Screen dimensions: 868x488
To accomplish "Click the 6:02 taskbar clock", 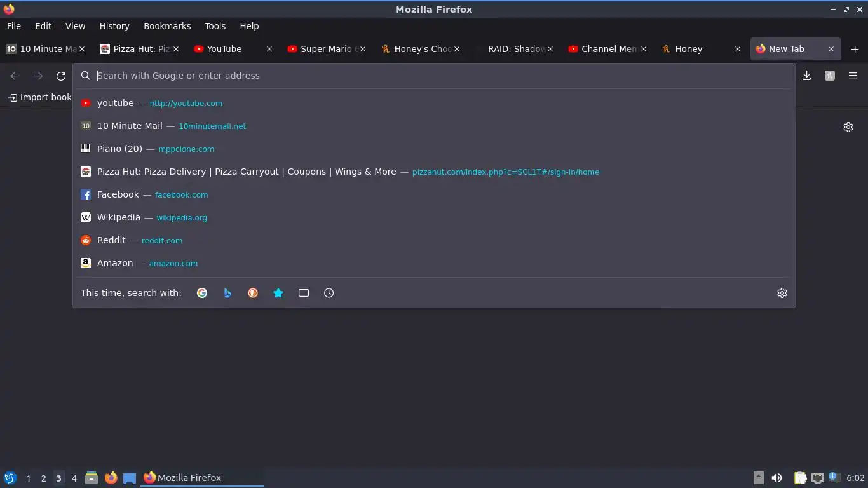I will tap(855, 478).
